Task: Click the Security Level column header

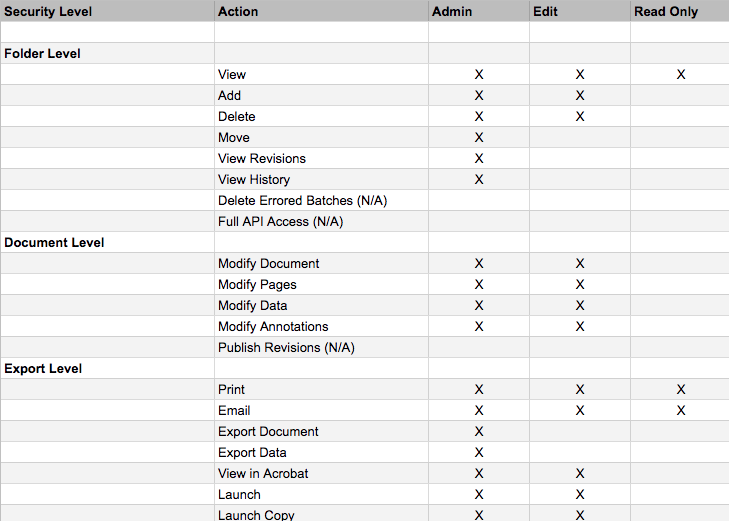Action: tap(48, 12)
